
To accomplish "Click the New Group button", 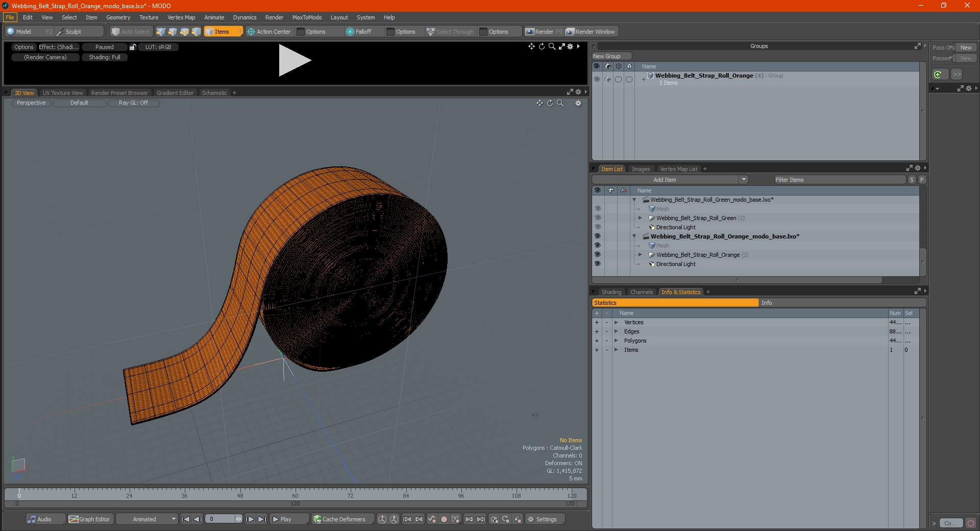I will [x=611, y=56].
